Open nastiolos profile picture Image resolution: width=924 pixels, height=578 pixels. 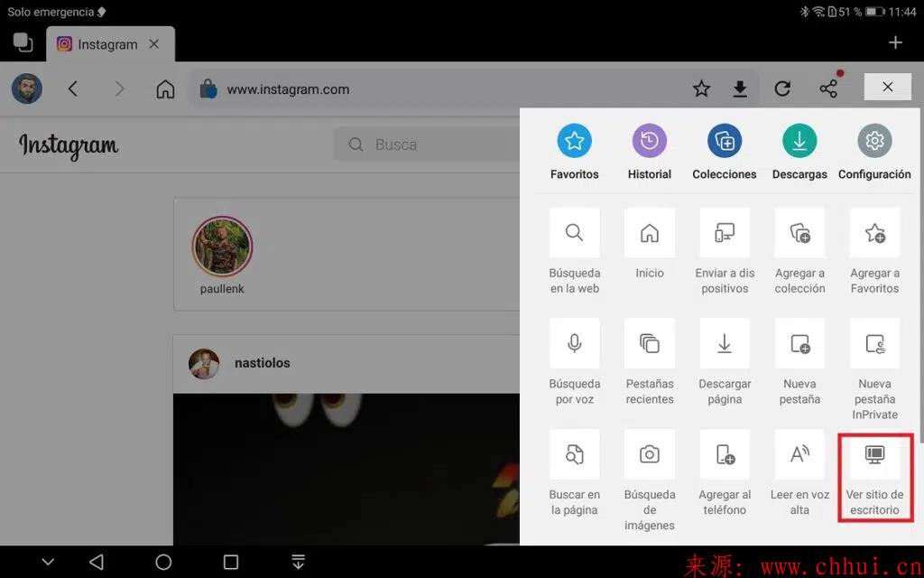(204, 363)
